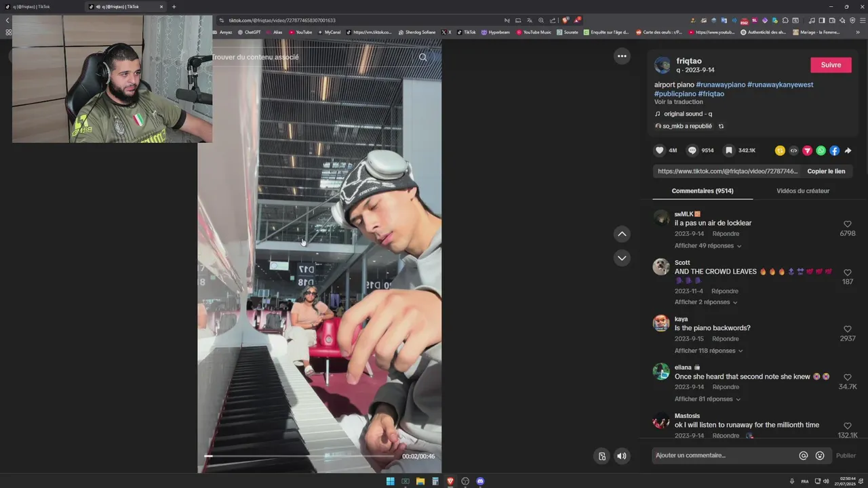Toggle the video sound mute button
Image resolution: width=868 pixels, height=488 pixels.
622,456
